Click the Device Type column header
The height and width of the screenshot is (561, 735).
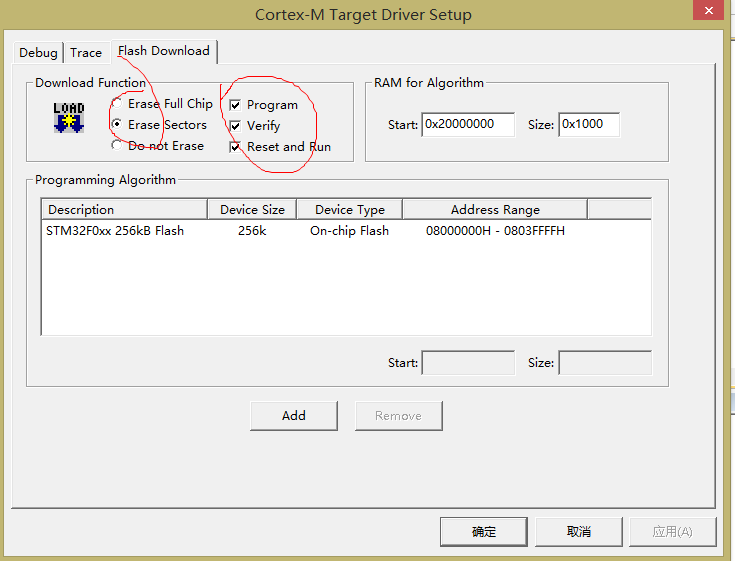[350, 209]
